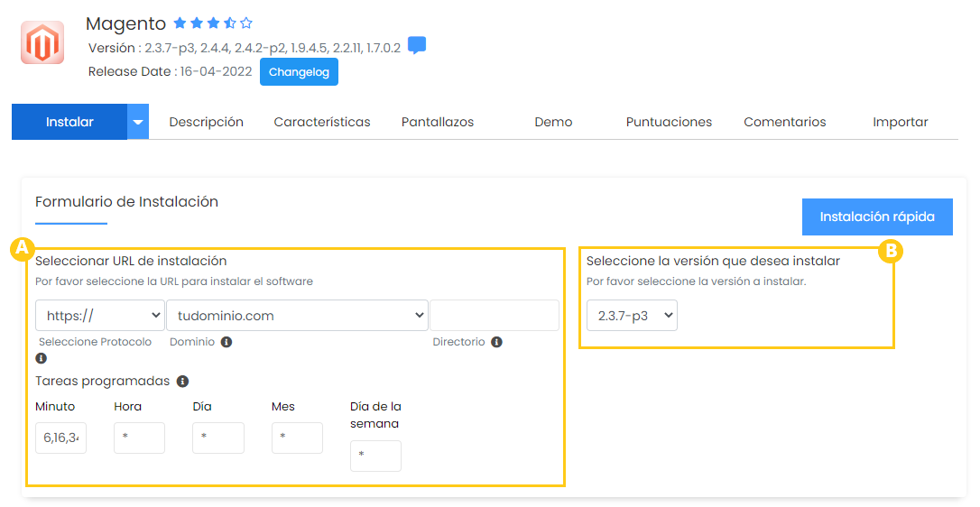Open the Demo tab

[x=553, y=122]
